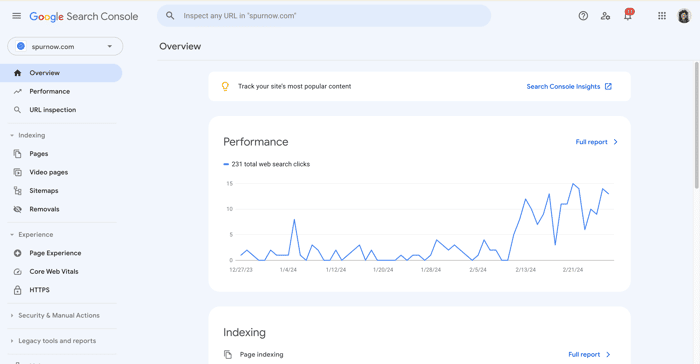
Task: Expand Legacy tools and reports section
Action: (x=53, y=341)
